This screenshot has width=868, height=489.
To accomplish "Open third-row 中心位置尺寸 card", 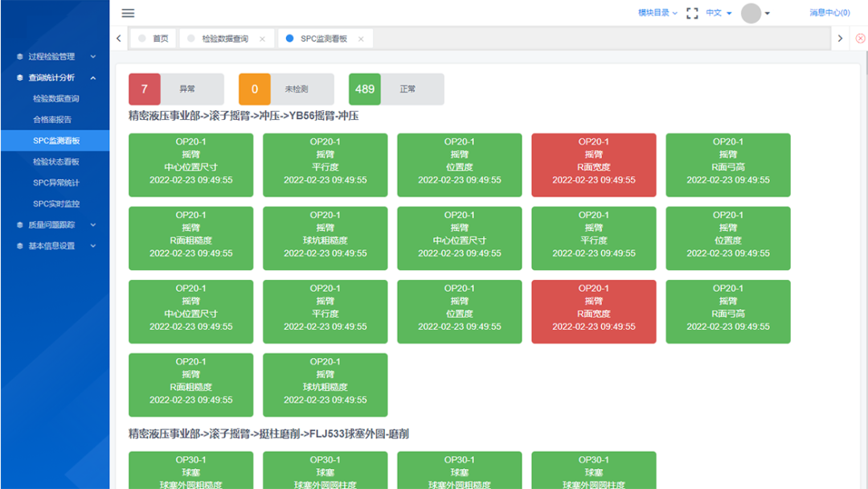I will [x=191, y=312].
